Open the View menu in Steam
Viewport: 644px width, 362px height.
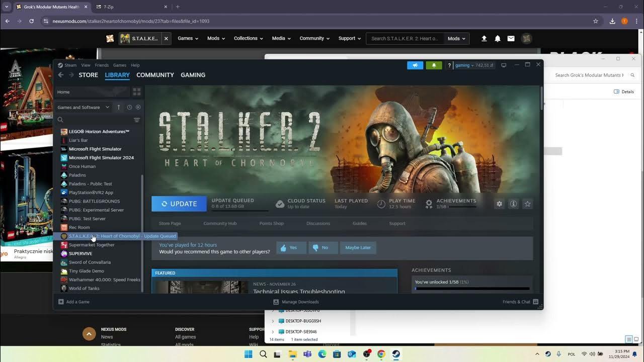pyautogui.click(x=86, y=65)
